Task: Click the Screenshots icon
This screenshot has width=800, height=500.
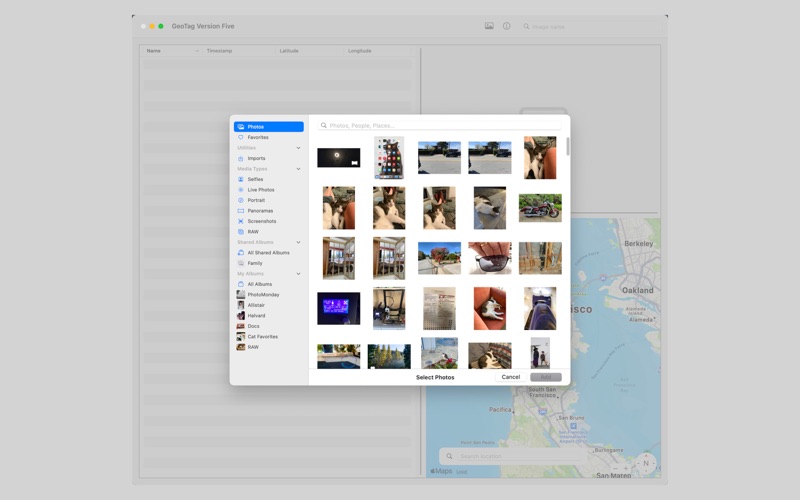Action: pyautogui.click(x=241, y=221)
